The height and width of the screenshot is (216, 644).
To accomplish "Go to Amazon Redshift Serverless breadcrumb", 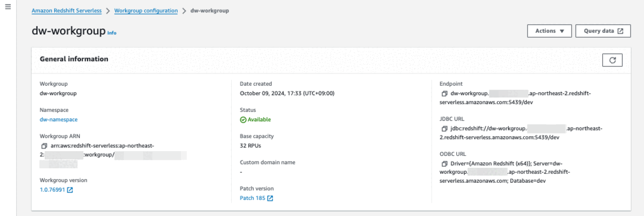I will (67, 11).
